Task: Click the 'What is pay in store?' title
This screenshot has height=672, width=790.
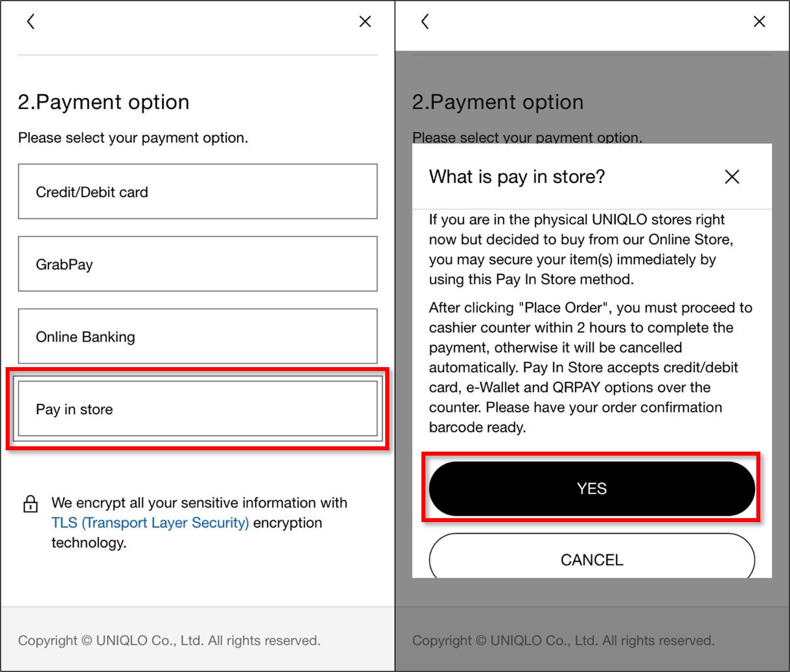Action: (x=517, y=177)
